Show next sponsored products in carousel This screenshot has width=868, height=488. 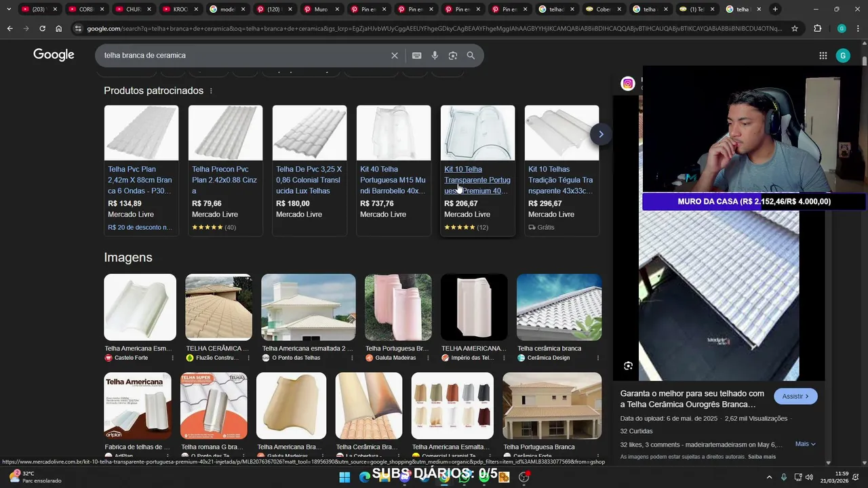pyautogui.click(x=601, y=134)
